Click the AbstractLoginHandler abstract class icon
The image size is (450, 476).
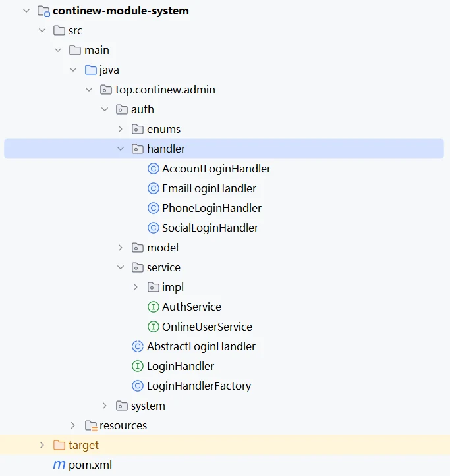[137, 346]
